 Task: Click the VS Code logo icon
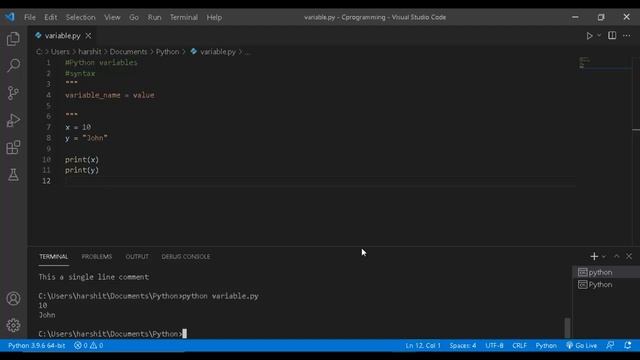pyautogui.click(x=10, y=17)
